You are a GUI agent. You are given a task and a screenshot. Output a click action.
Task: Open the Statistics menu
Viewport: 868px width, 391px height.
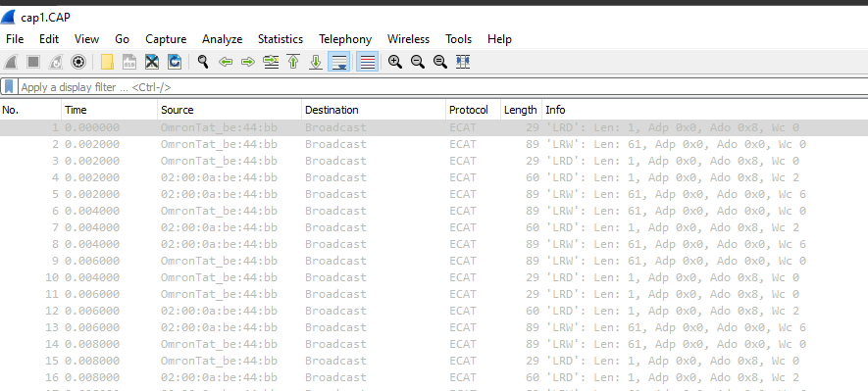click(281, 39)
